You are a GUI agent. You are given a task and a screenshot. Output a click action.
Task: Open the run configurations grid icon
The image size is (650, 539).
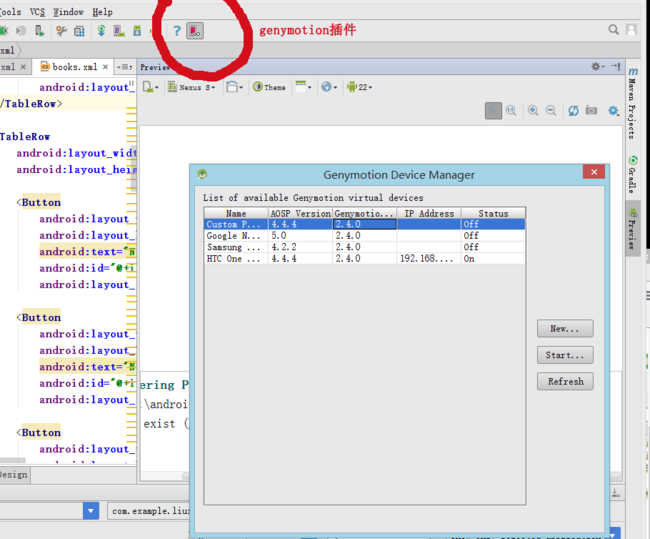79,31
